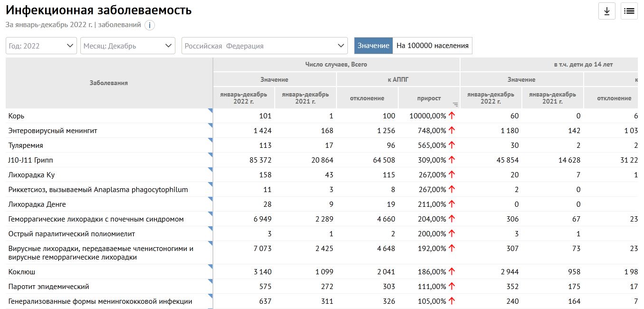This screenshot has width=644, height=309.
Task: Select the Корь disease row name
Action: pos(17,116)
